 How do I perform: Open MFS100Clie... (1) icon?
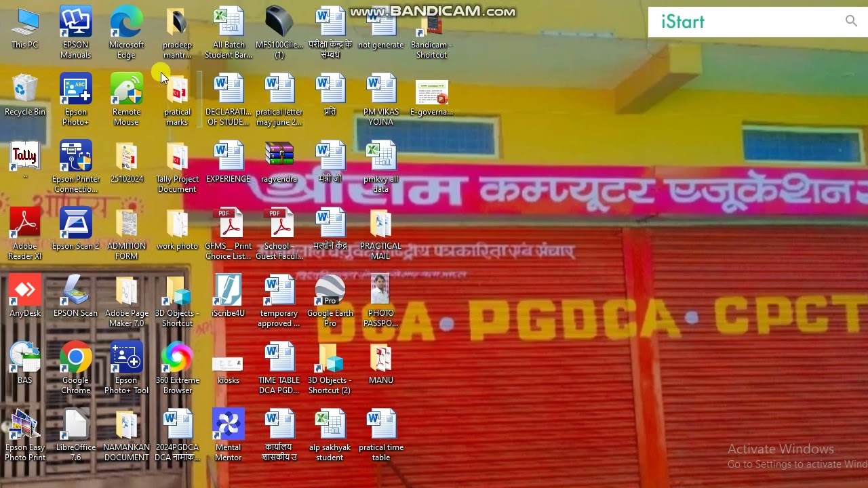(x=279, y=33)
